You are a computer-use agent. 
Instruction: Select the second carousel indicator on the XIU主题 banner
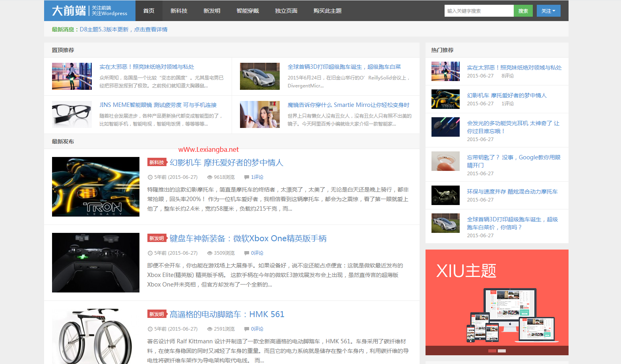502,351
